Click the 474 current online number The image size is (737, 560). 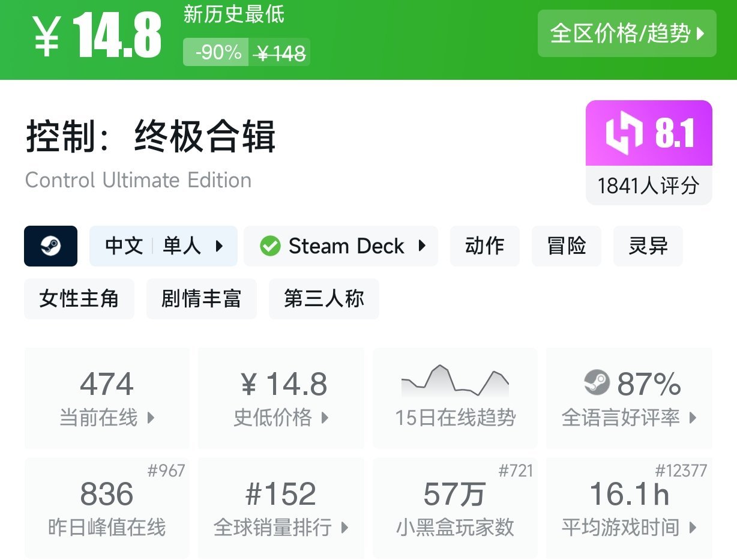pyautogui.click(x=107, y=384)
